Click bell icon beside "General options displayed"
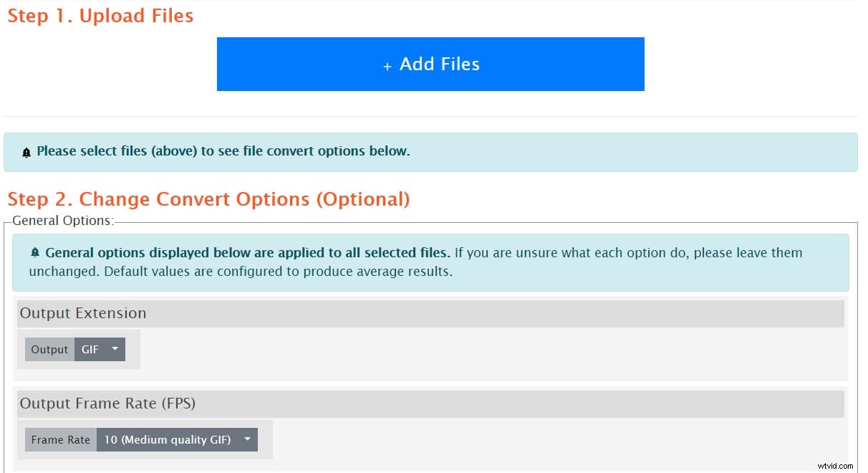 point(35,253)
